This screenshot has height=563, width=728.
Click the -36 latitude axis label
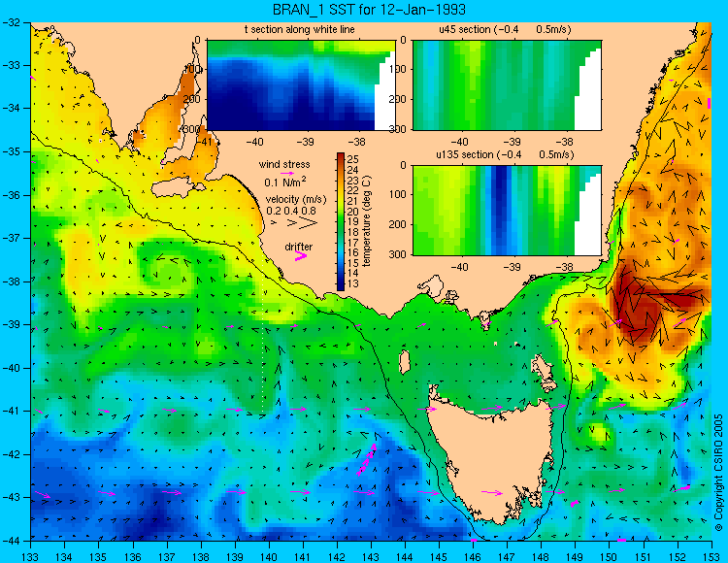(12, 195)
